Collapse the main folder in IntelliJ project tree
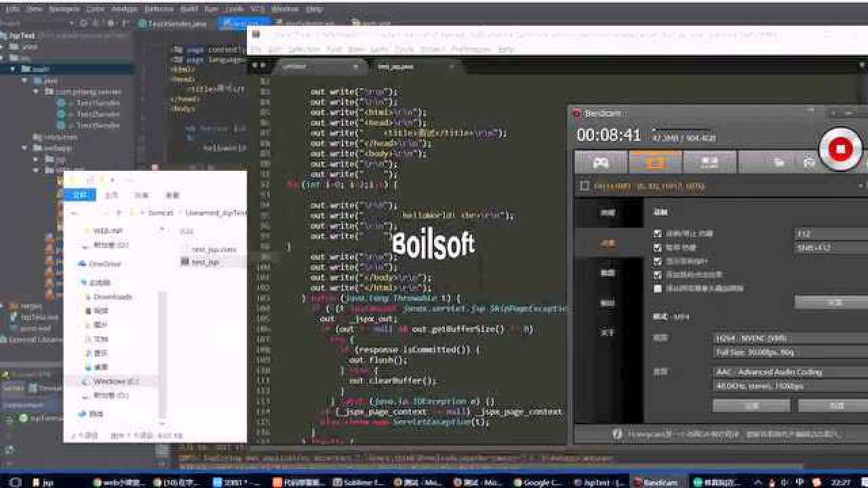 14,69
